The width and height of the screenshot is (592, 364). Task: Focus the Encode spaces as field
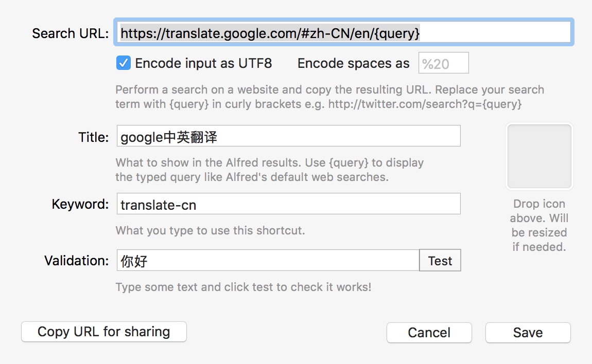point(443,63)
